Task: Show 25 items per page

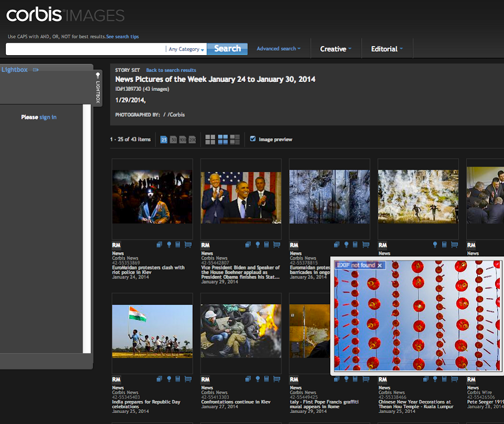Action: pyautogui.click(x=164, y=140)
